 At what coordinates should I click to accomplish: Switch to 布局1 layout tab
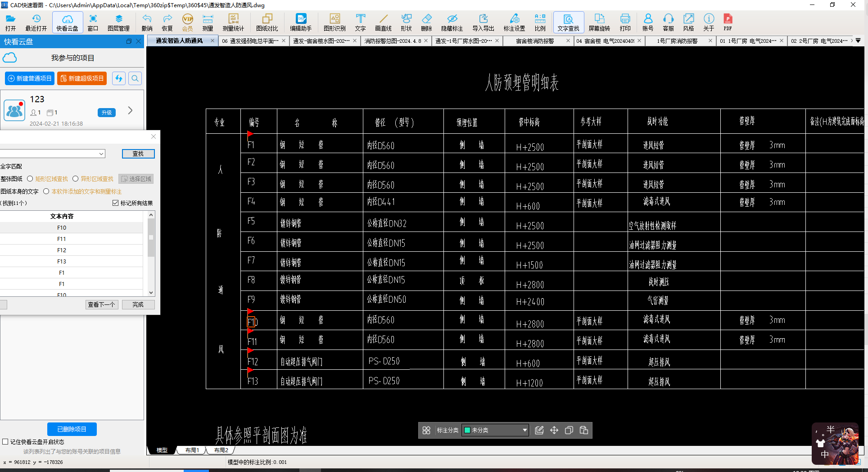192,450
